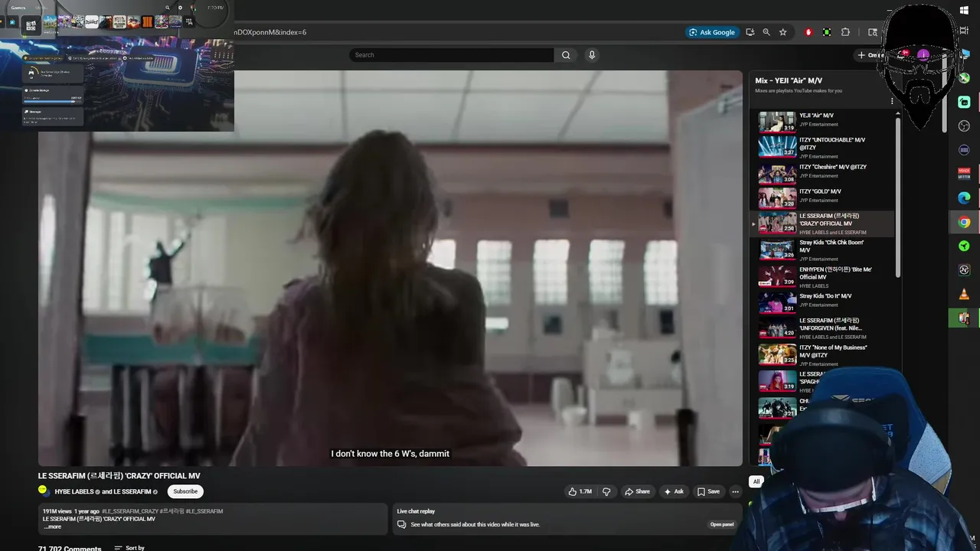Share the LE SSERAFIM CRAZY video
The width and height of the screenshot is (980, 551).
[637, 491]
